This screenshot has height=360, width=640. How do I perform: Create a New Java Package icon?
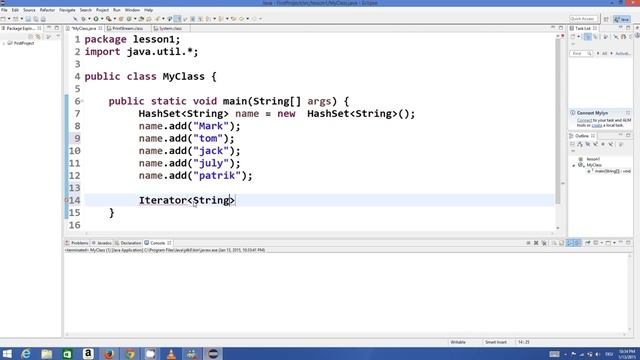coord(121,19)
